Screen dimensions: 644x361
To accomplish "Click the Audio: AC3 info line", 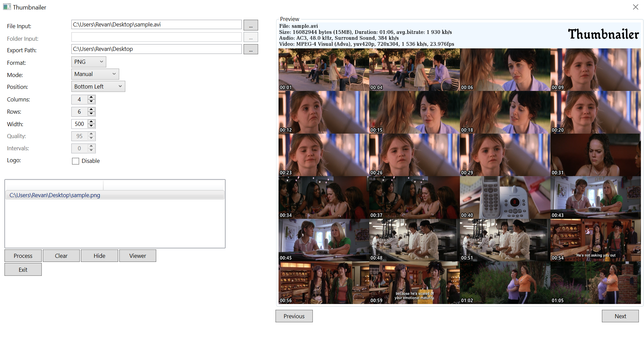I will pos(339,38).
